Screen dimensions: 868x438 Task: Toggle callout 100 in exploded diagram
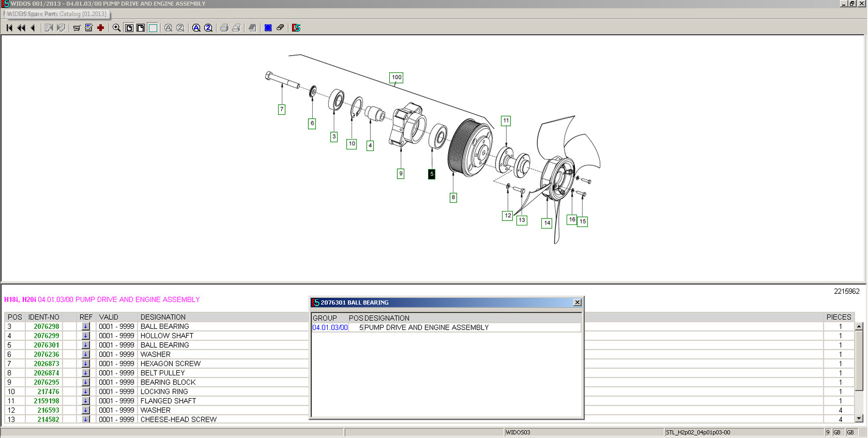[396, 77]
